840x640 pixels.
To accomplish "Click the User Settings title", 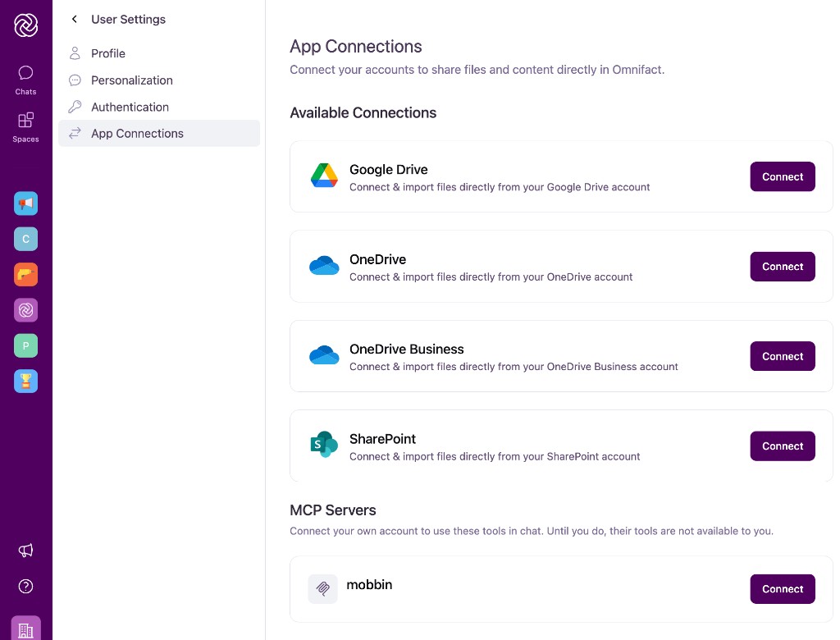I will pos(128,20).
